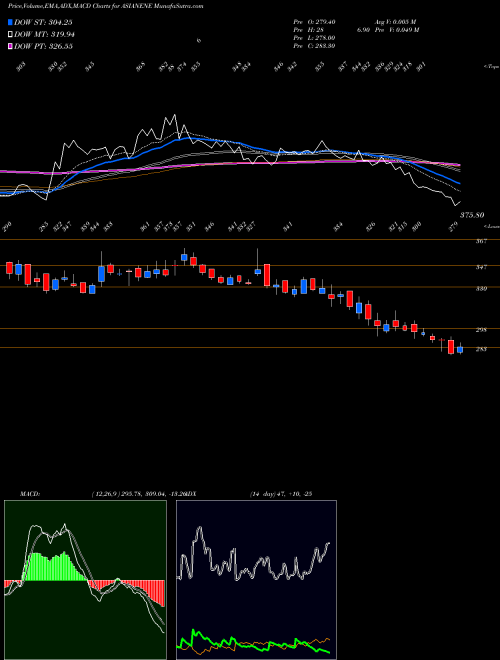Click the MACD (12,26,9) parameter values text
The width and height of the screenshot is (500, 660).
point(139,494)
